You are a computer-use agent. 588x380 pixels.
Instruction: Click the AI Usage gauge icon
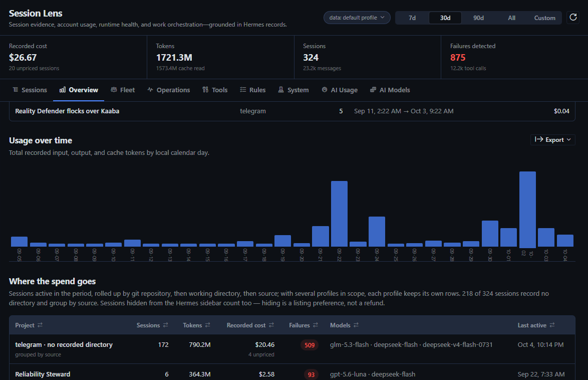[325, 90]
